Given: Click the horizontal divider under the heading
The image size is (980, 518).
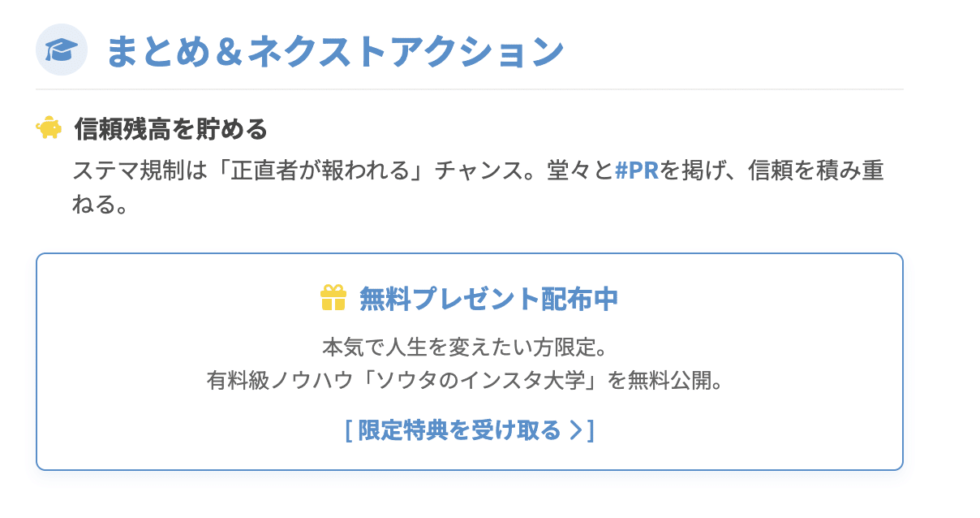Looking at the screenshot, I should coord(469,88).
